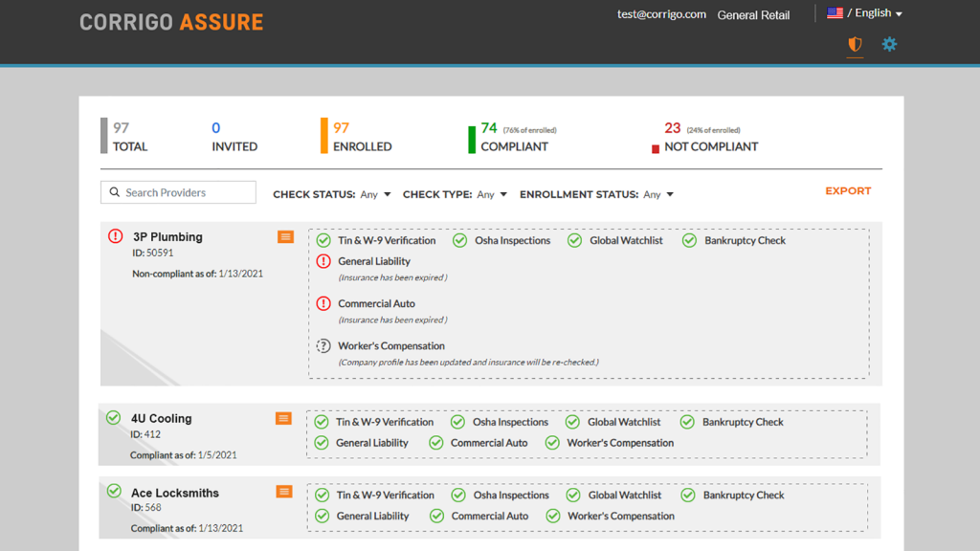The width and height of the screenshot is (980, 551).
Task: Click company profile updated re-check note
Action: [468, 363]
